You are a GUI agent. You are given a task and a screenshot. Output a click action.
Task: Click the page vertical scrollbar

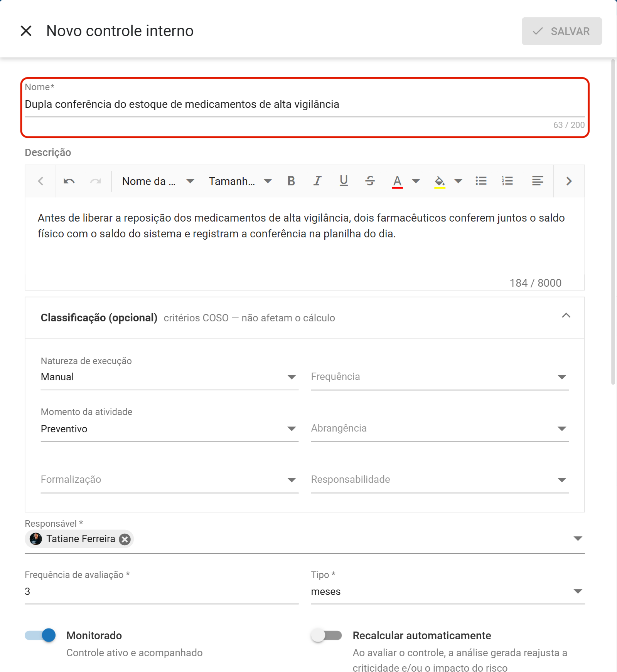[613, 222]
